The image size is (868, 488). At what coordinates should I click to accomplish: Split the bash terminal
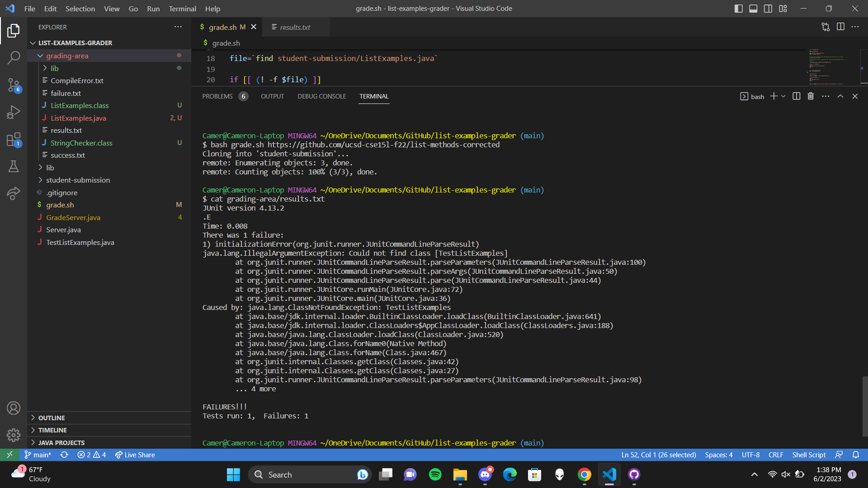point(796,96)
